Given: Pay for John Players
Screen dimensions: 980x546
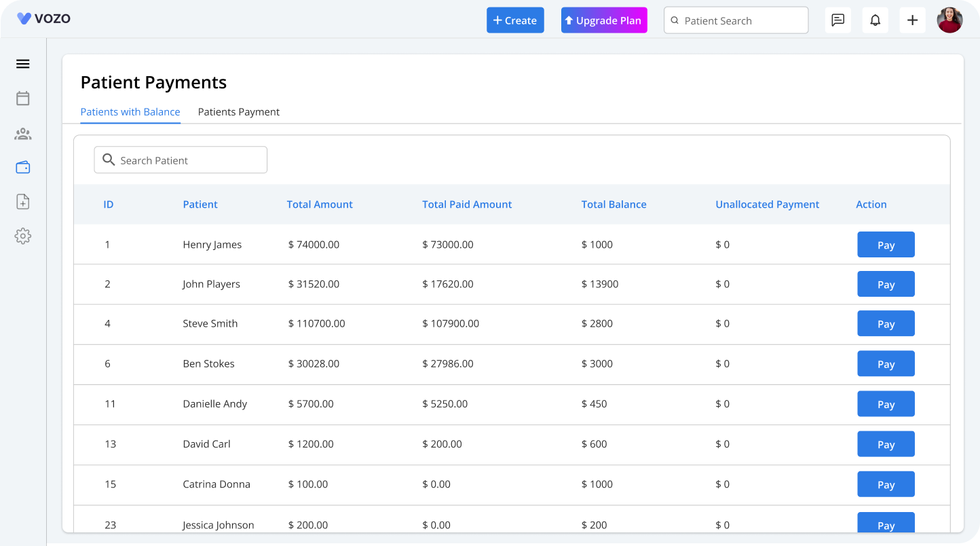Looking at the screenshot, I should coord(886,285).
